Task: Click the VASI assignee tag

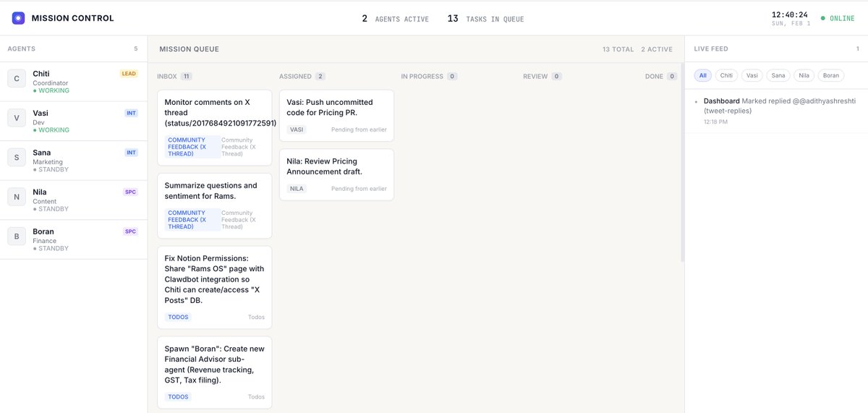Action: (x=297, y=129)
